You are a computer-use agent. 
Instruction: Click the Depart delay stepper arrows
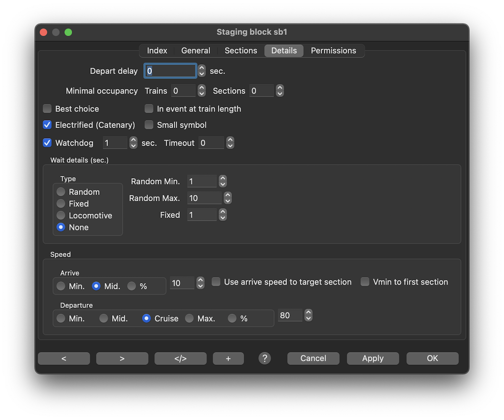pyautogui.click(x=202, y=71)
